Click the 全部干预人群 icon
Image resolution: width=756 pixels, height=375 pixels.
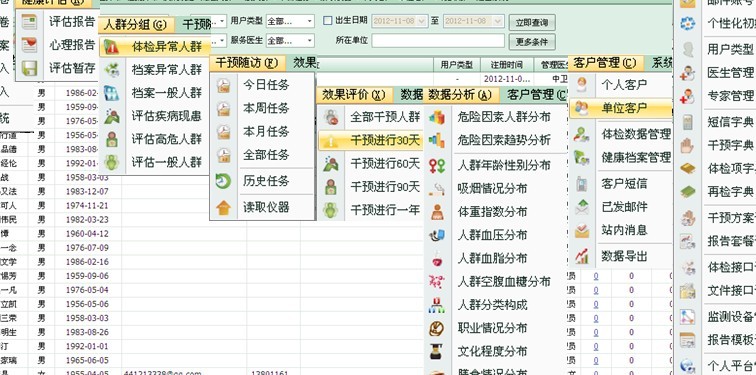pyautogui.click(x=331, y=117)
